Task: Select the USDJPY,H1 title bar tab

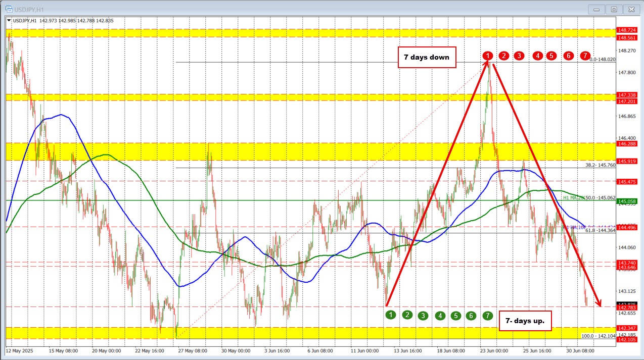Action: pyautogui.click(x=30, y=9)
